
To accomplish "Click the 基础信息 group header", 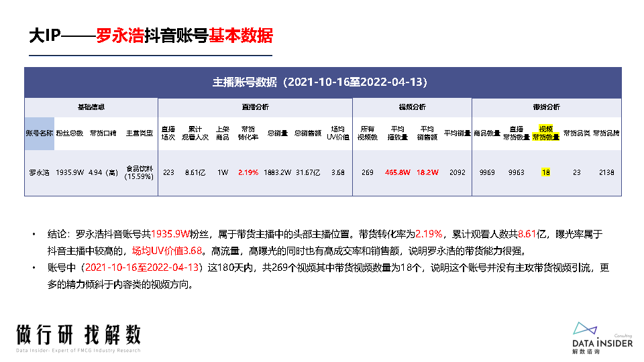I will click(x=91, y=107).
